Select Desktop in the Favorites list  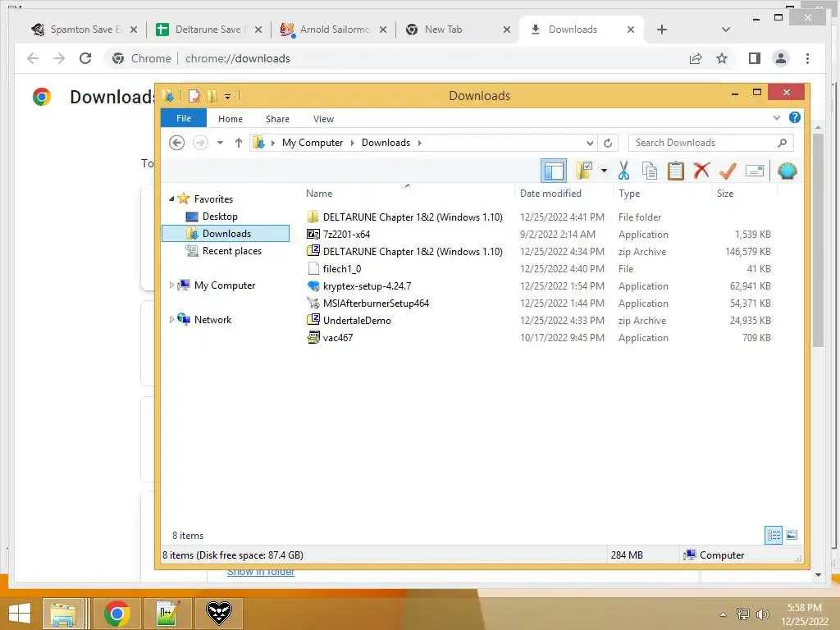[x=220, y=217]
